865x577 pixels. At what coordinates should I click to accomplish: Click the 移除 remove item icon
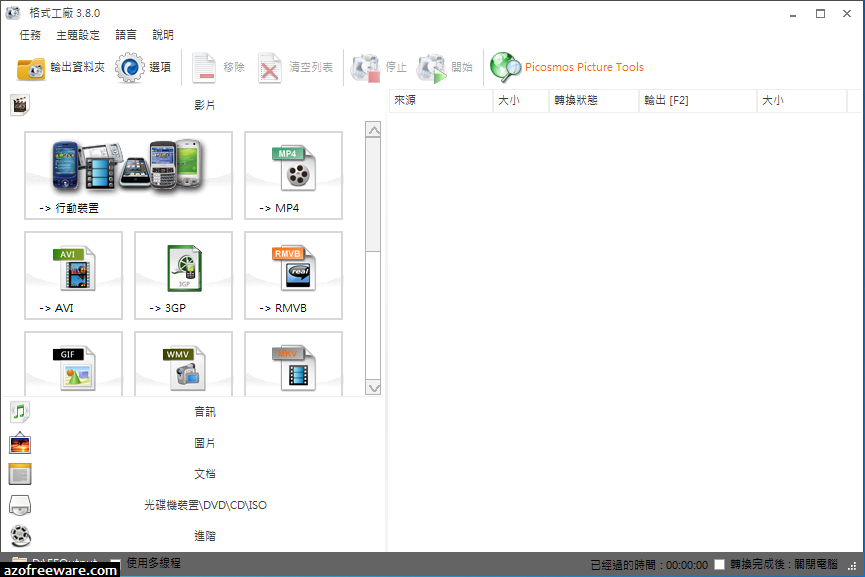pyautogui.click(x=204, y=68)
